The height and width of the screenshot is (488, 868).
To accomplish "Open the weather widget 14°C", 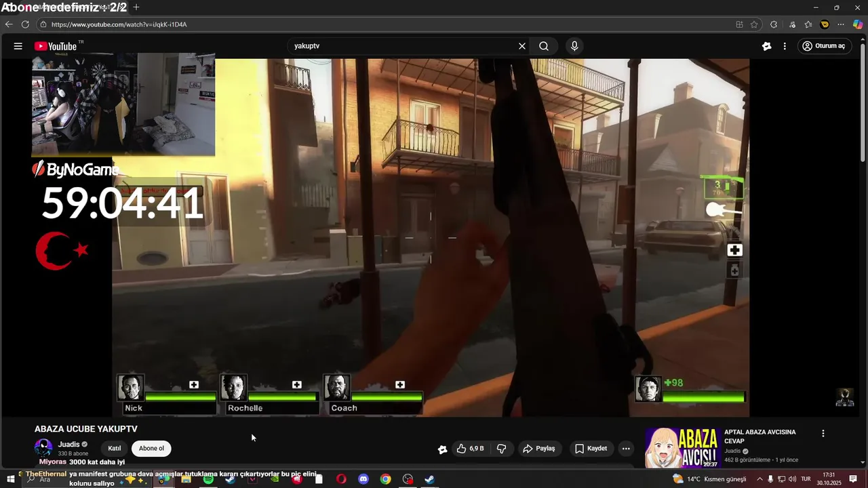I will [x=709, y=479].
